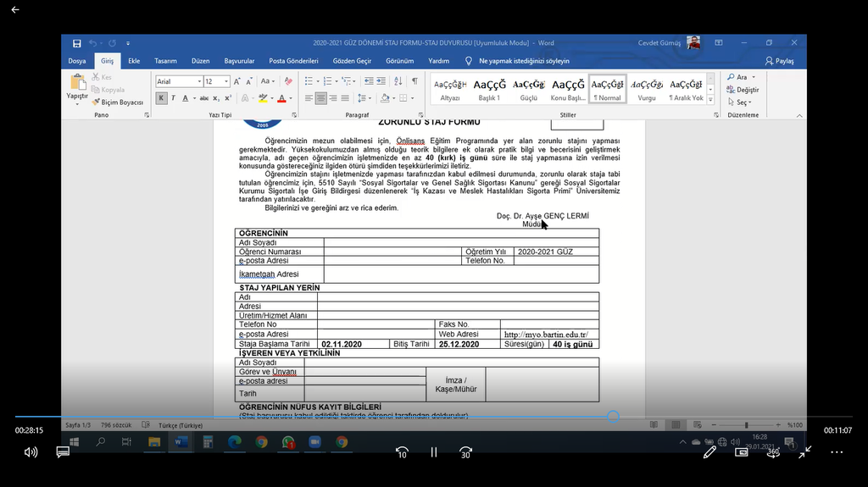Image resolution: width=868 pixels, height=487 pixels.
Task: Pause the video playback
Action: point(433,452)
